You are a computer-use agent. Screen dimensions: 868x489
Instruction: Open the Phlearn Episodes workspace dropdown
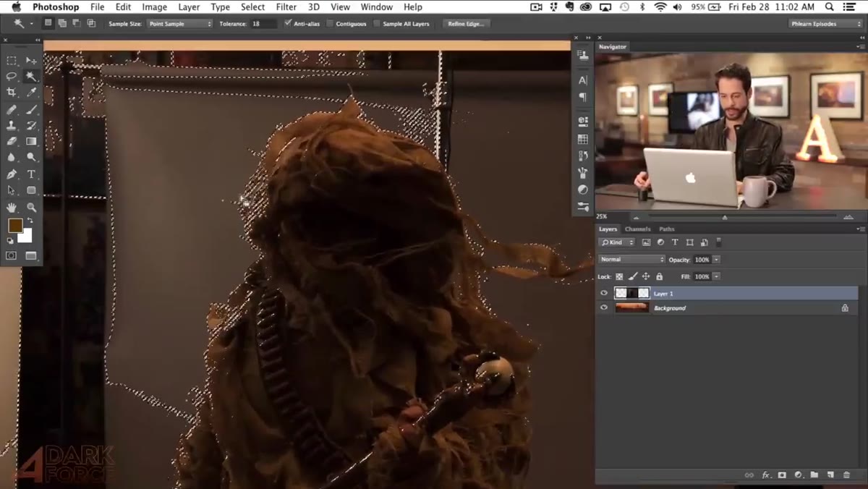(825, 24)
